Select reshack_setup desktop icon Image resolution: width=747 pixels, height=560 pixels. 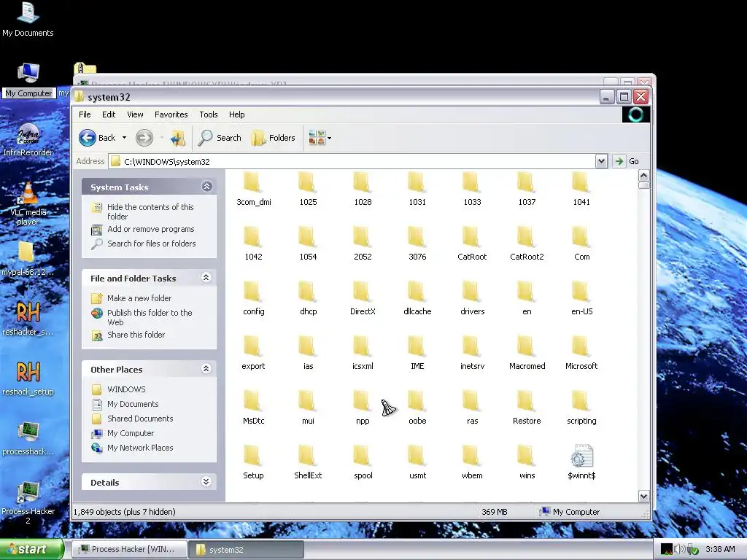tap(28, 378)
